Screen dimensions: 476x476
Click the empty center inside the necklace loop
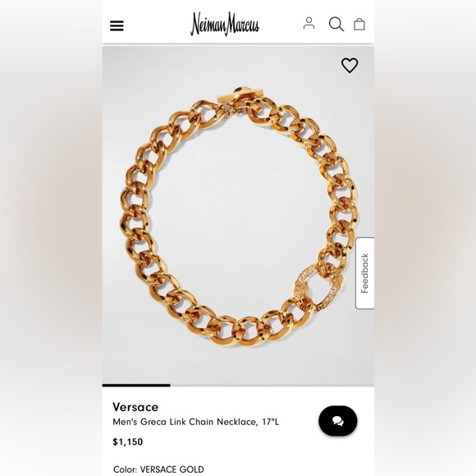pos(240,225)
